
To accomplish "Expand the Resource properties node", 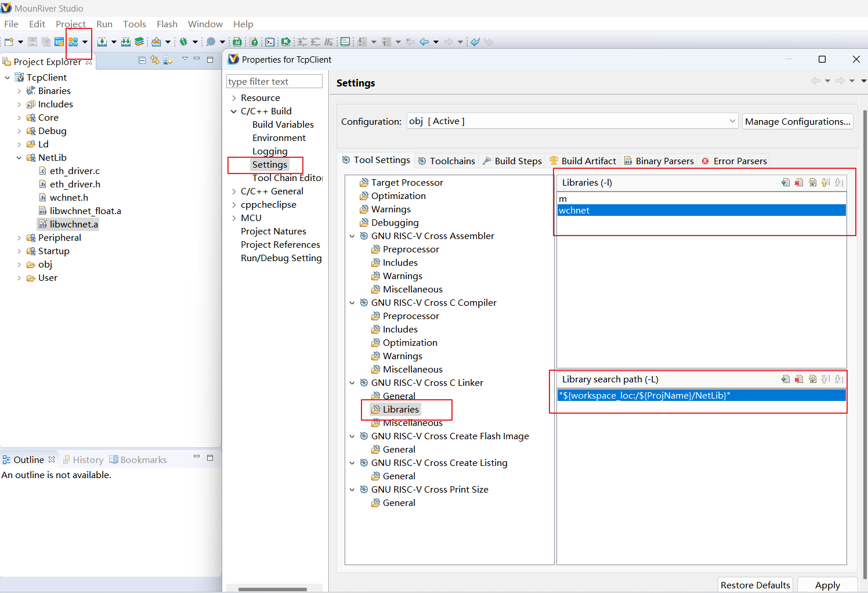I will (x=234, y=98).
